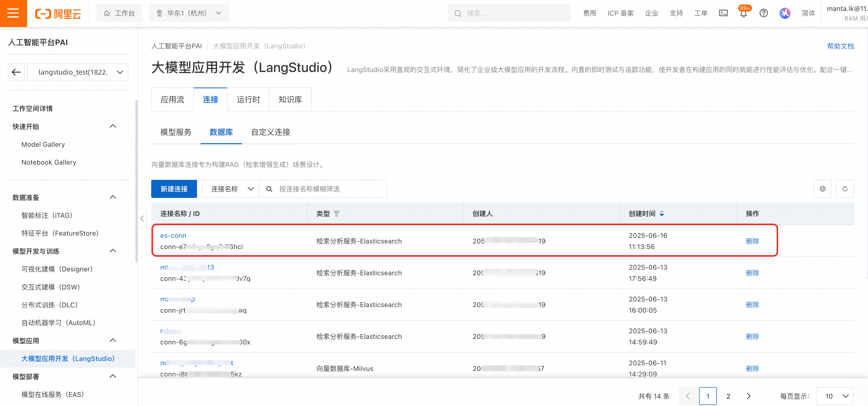Open the AI assistant avatar icon
Image resolution: width=868 pixels, height=406 pixels.
point(785,13)
